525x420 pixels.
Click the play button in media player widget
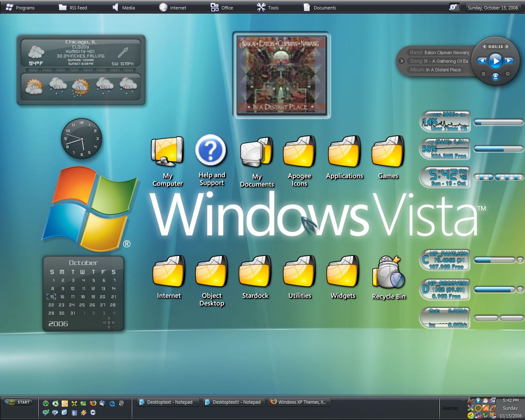tap(495, 61)
